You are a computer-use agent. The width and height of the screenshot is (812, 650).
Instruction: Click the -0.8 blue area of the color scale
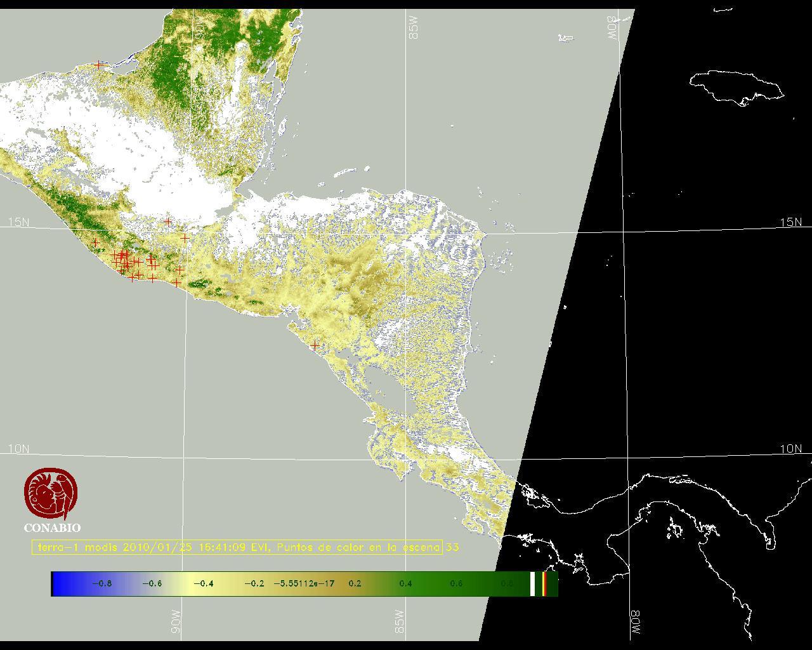[x=101, y=583]
